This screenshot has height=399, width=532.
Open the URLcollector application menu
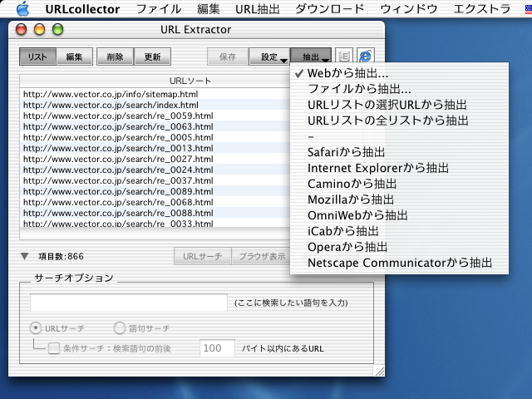(82, 9)
